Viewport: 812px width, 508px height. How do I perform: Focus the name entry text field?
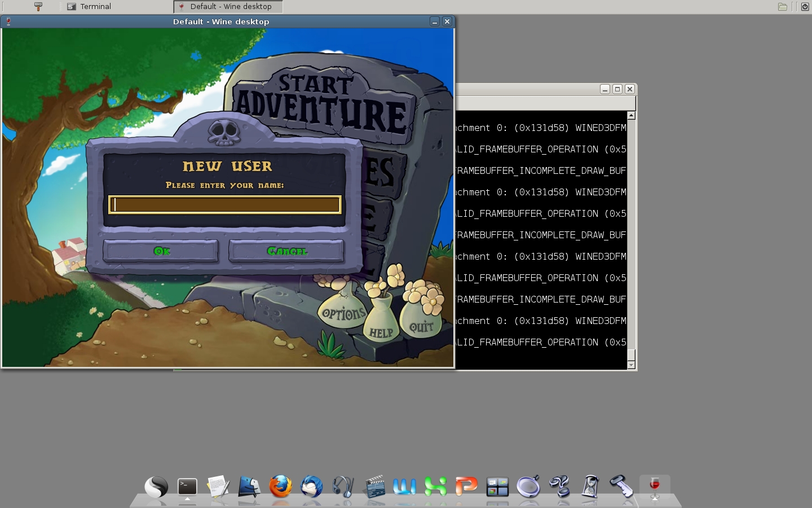[x=224, y=204]
